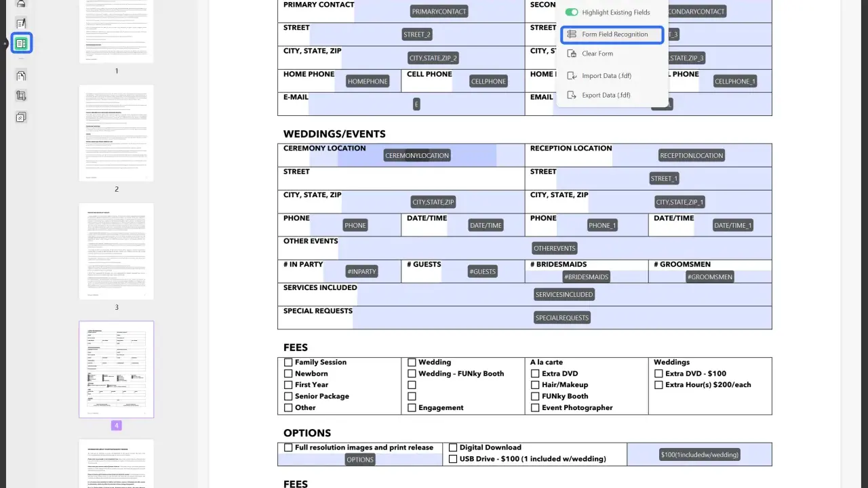Select the Crop Pages tool
This screenshot has height=488, width=868.
coord(21,96)
